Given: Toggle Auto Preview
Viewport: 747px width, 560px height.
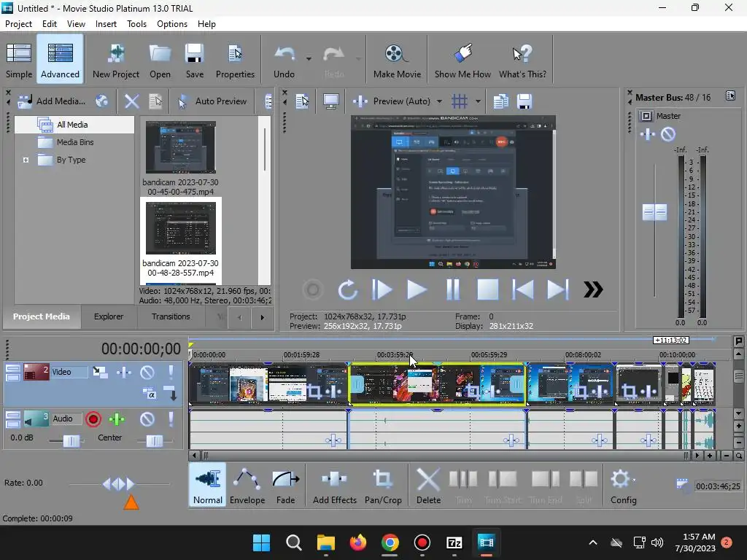Looking at the screenshot, I should click(212, 101).
